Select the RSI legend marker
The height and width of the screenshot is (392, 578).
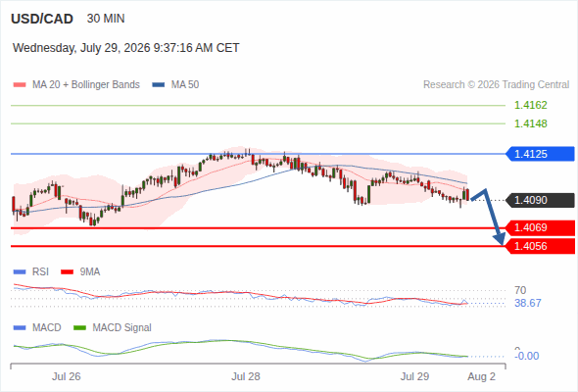click(x=20, y=272)
